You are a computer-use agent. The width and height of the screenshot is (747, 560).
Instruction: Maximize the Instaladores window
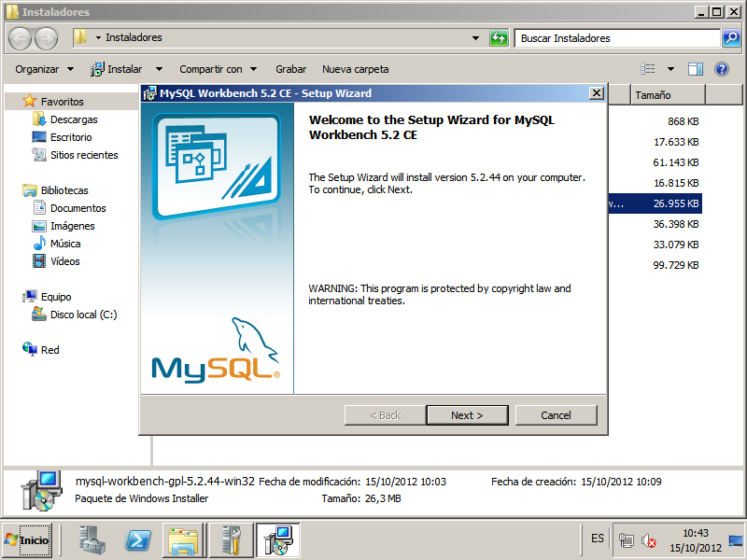pos(716,12)
